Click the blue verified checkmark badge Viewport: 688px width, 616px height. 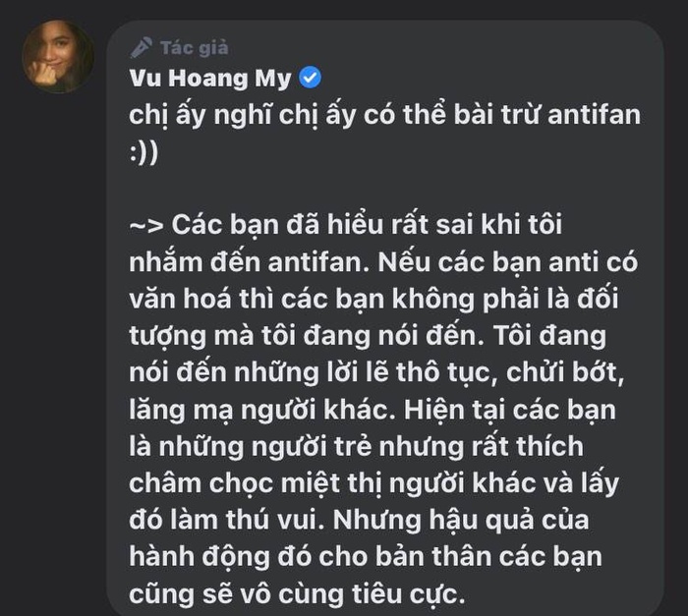point(310,78)
